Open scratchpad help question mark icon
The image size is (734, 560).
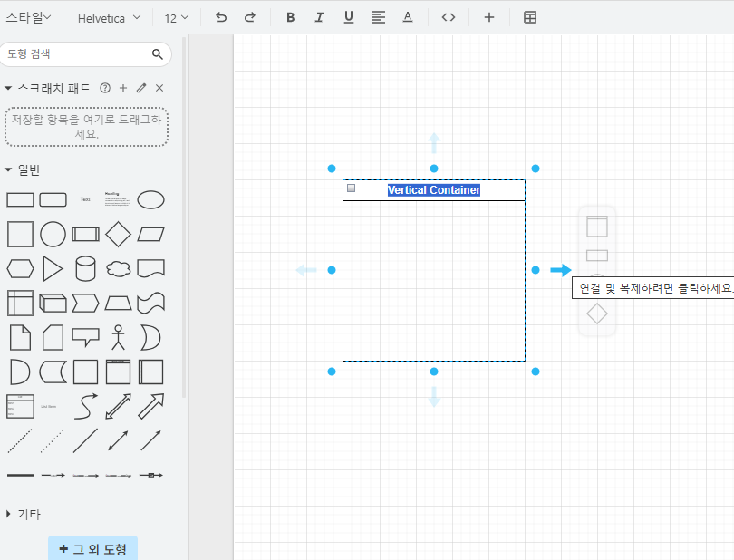(x=105, y=88)
